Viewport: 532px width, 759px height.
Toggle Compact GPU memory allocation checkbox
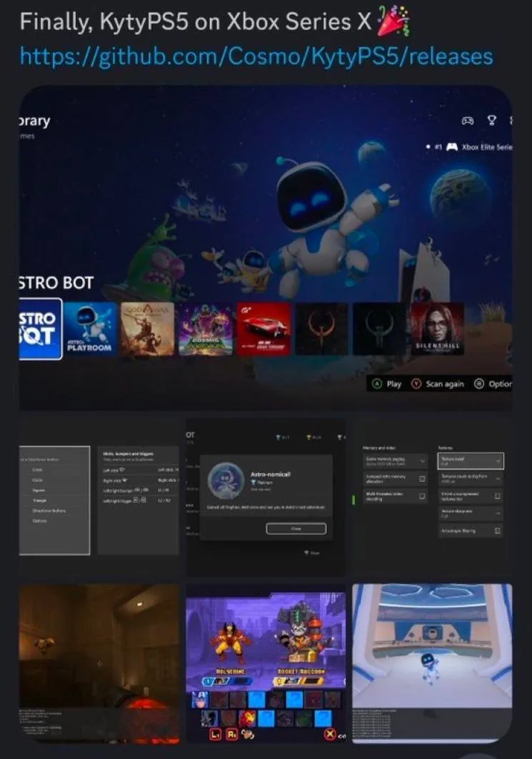[422, 478]
